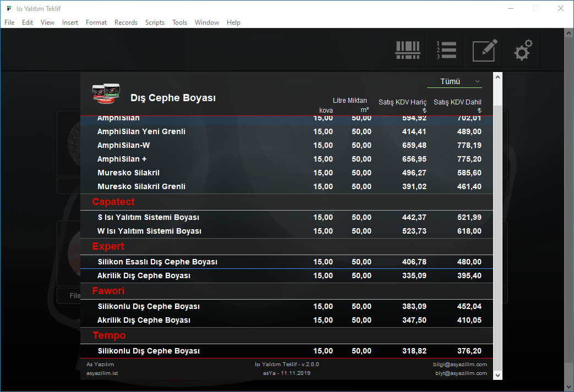
Task: Click price 452,04 in Fawori section
Action: point(469,306)
